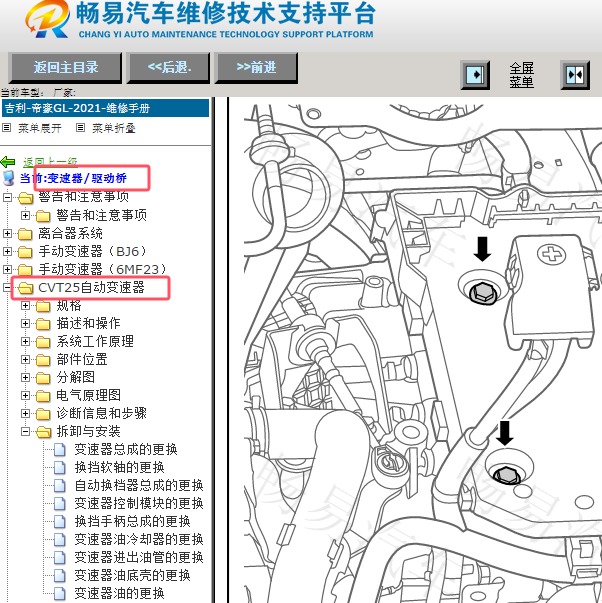The width and height of the screenshot is (602, 603).
Task: Open the 变速器总成的更换 page
Action: tap(126, 449)
